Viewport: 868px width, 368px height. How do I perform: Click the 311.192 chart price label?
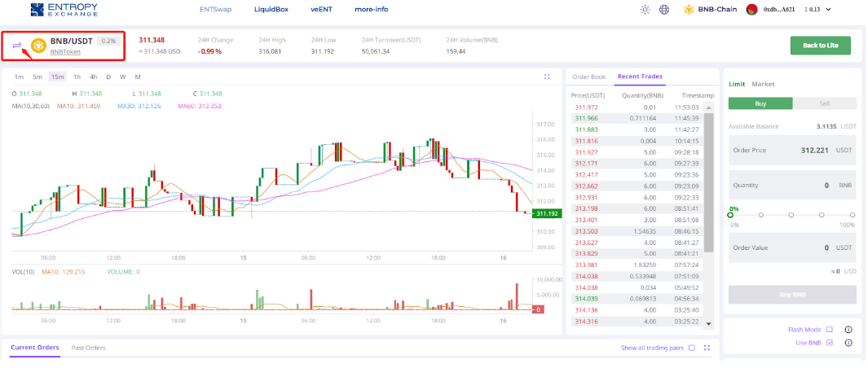point(547,213)
